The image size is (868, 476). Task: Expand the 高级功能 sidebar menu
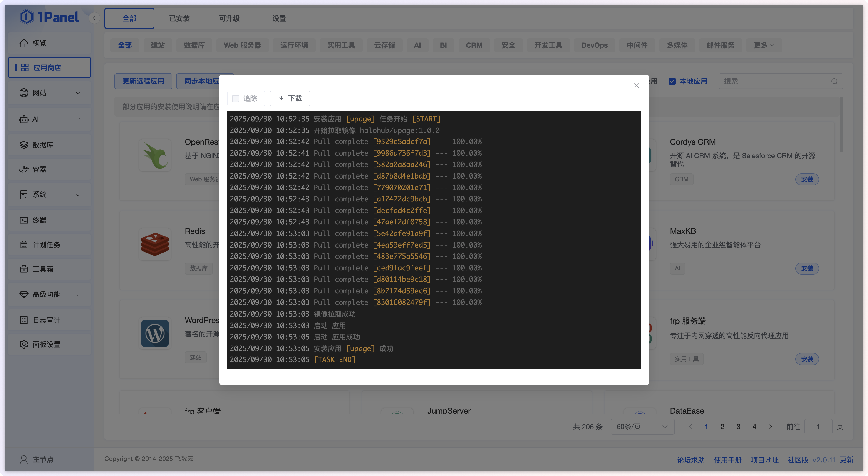pyautogui.click(x=78, y=294)
